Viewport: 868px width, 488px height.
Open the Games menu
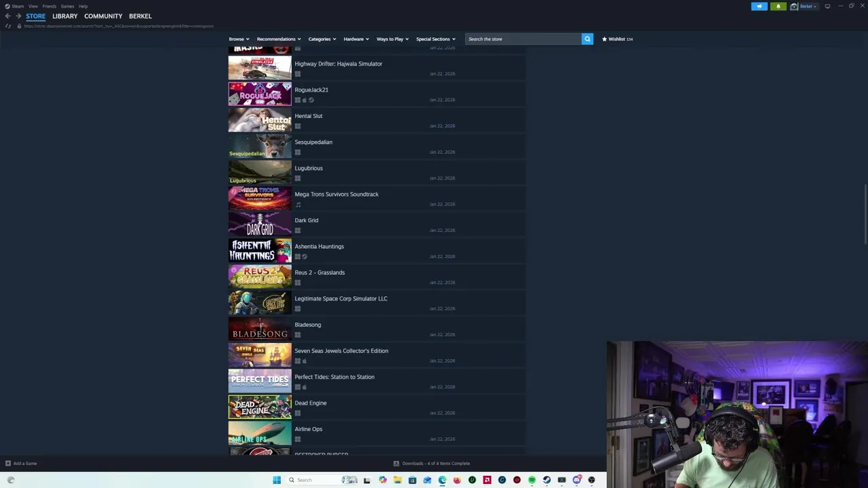coord(67,6)
